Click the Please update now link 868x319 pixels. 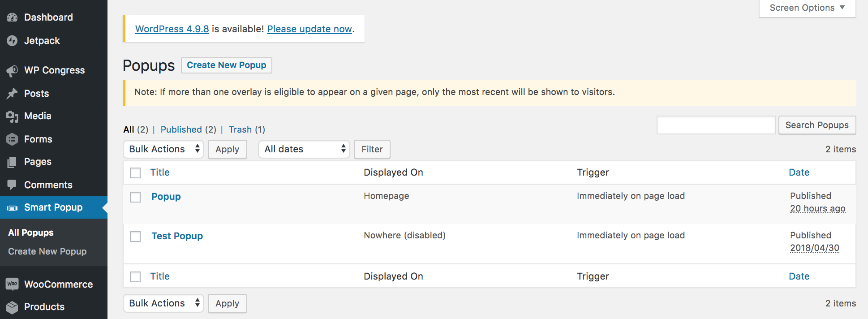click(x=309, y=29)
